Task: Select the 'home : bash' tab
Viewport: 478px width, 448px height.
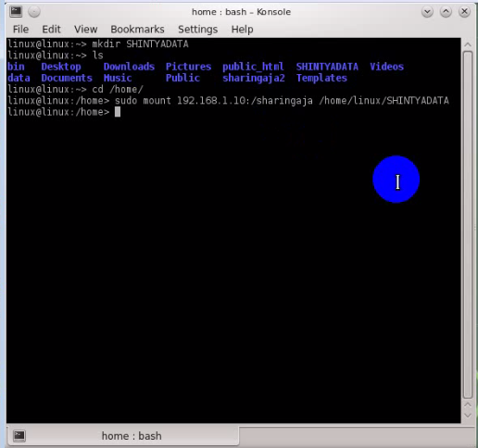Action: pos(123,436)
